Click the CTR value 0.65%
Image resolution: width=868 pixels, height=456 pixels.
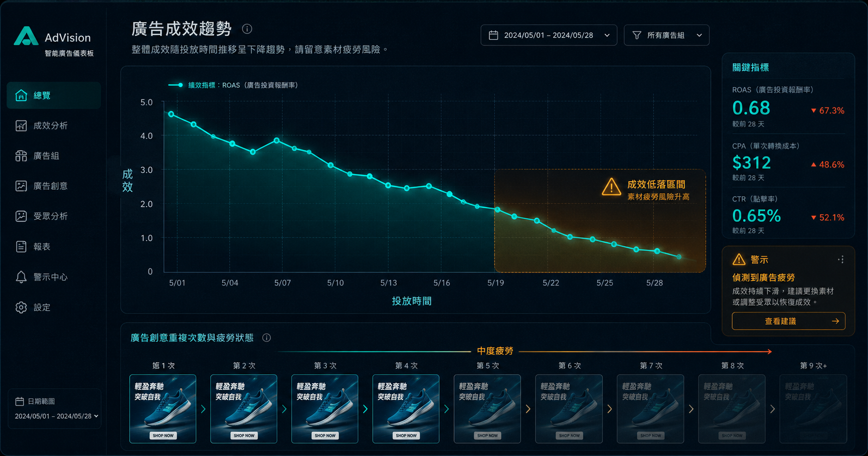click(756, 216)
